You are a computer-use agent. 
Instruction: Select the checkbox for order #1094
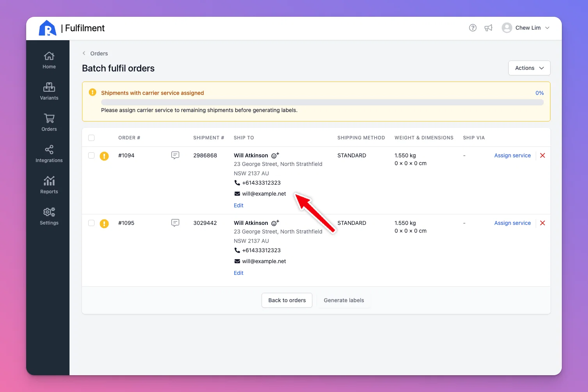91,155
